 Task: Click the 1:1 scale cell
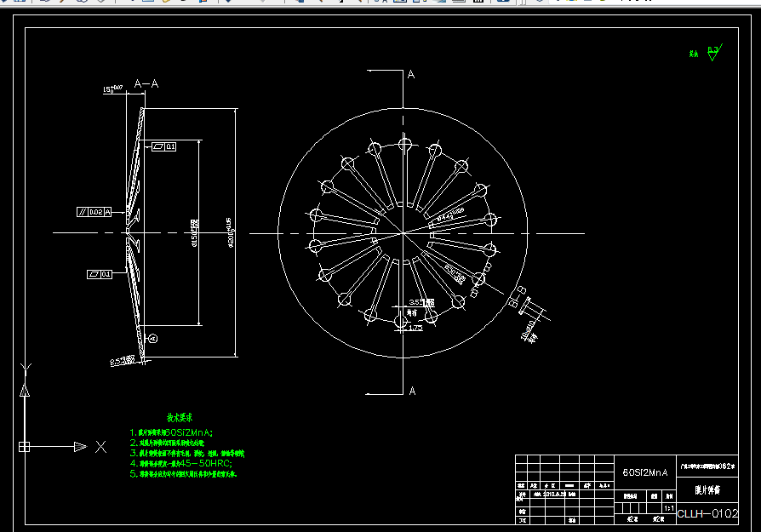(669, 508)
